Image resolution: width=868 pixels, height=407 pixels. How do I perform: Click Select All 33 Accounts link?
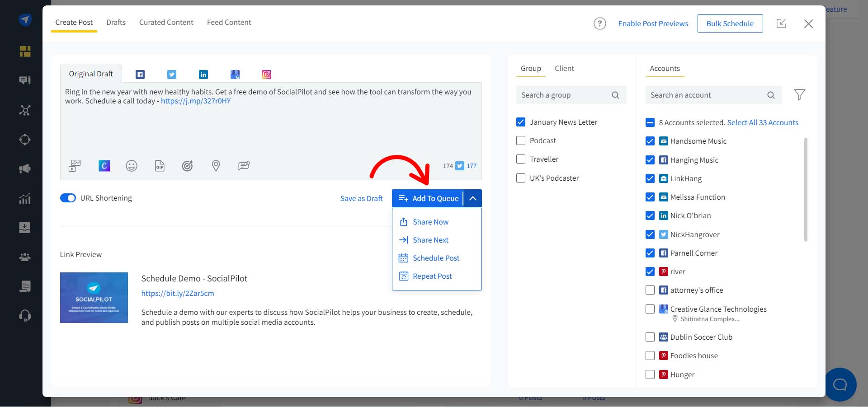click(x=763, y=122)
